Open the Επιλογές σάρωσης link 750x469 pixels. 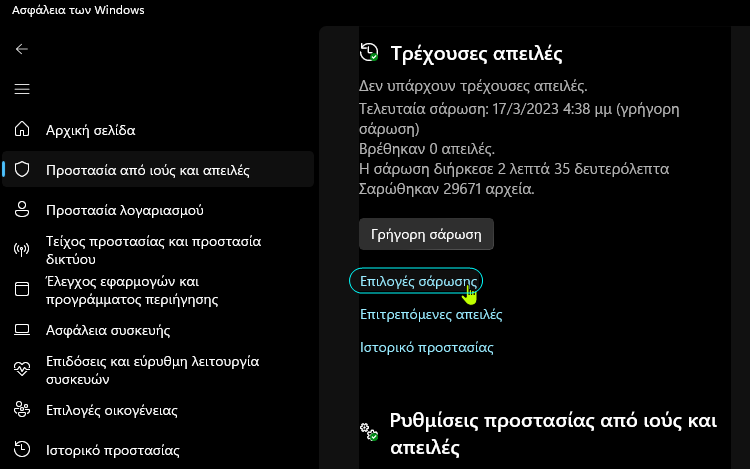[419, 281]
